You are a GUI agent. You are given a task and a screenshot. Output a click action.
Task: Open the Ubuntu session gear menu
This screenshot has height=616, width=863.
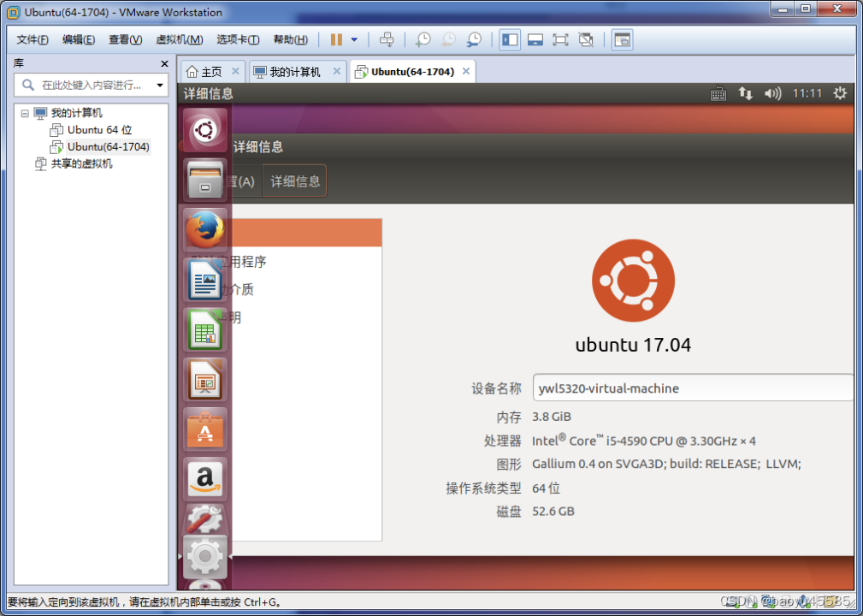(840, 93)
